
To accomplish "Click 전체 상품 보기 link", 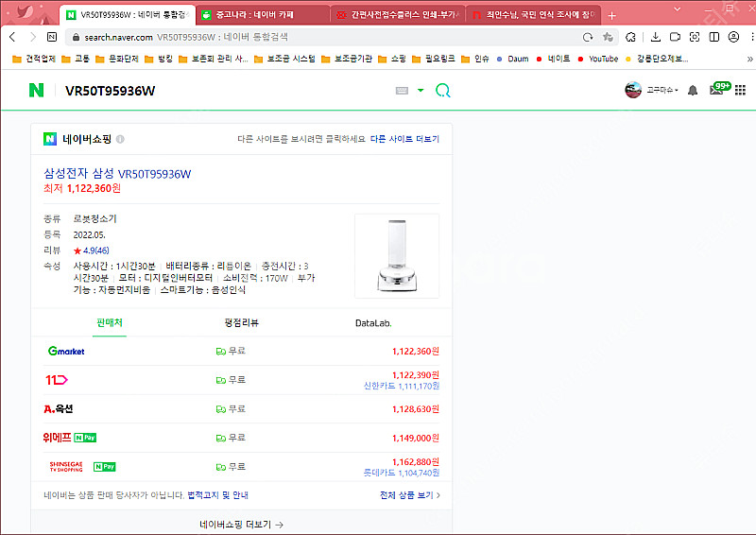I will coord(410,495).
